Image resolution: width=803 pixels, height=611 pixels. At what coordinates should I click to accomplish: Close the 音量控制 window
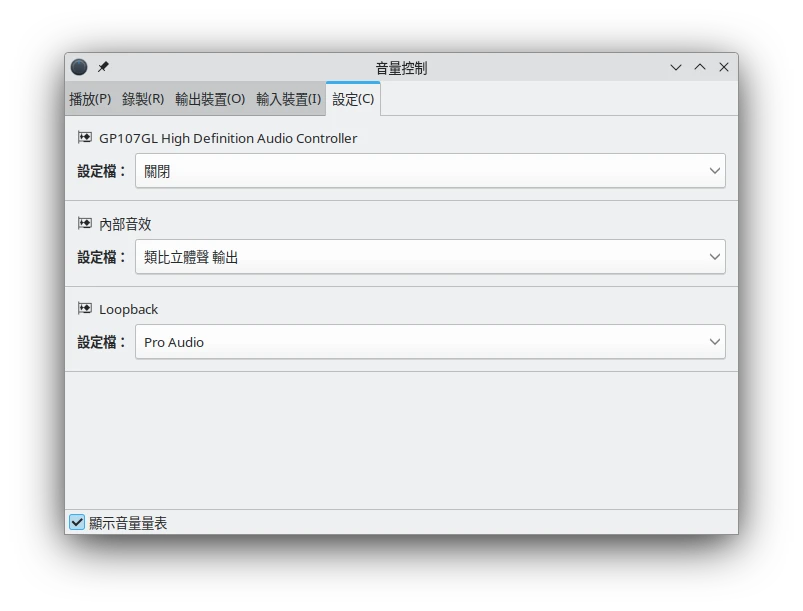coord(724,67)
